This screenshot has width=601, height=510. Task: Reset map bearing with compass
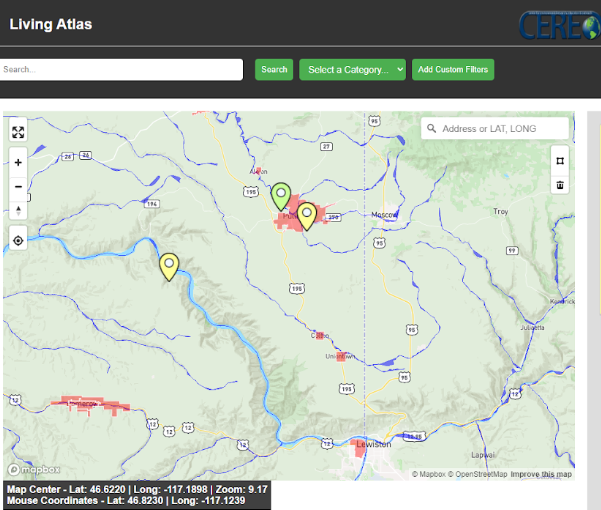click(x=18, y=211)
